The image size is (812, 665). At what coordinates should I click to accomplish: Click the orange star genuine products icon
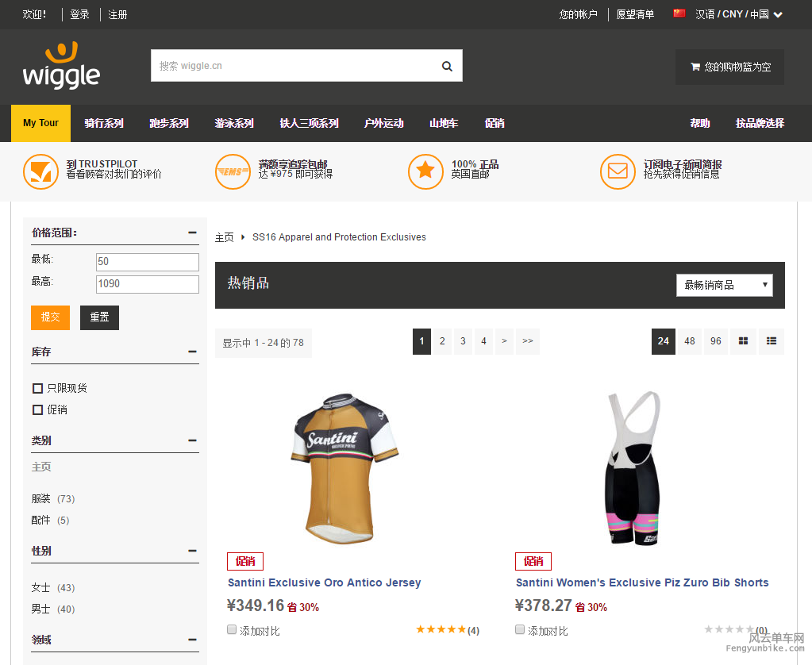pos(425,171)
